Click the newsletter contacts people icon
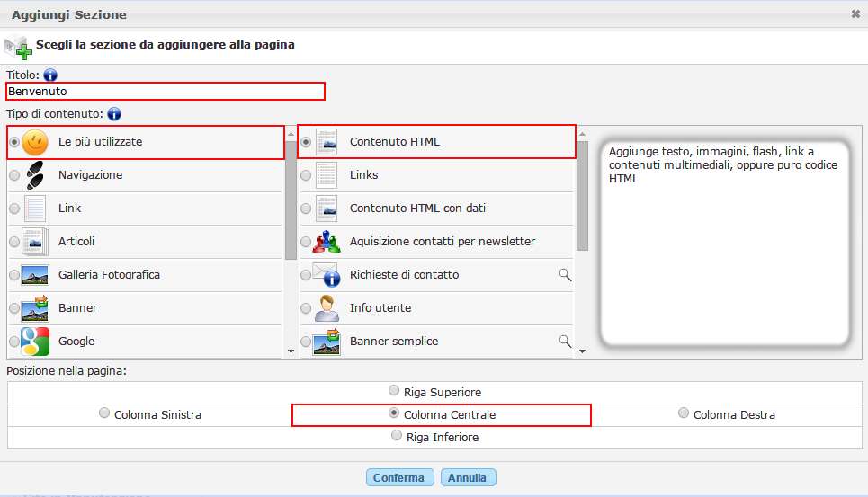The image size is (868, 497). [327, 242]
